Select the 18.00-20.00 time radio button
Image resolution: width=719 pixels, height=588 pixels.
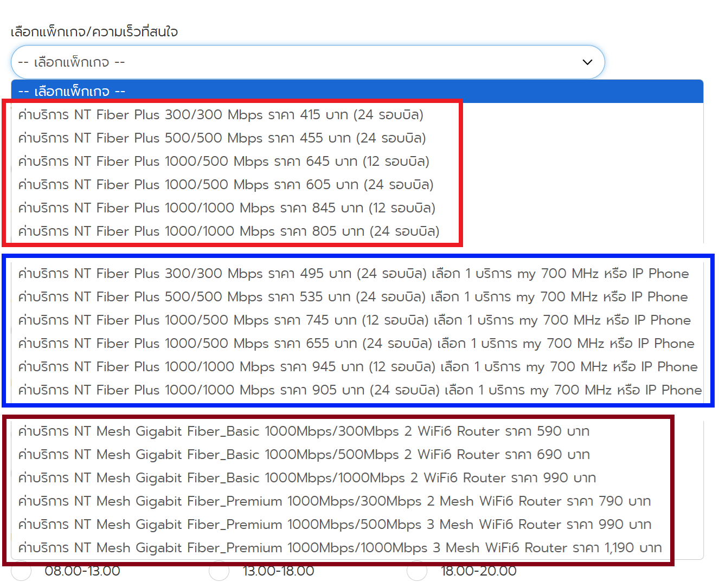point(417,571)
